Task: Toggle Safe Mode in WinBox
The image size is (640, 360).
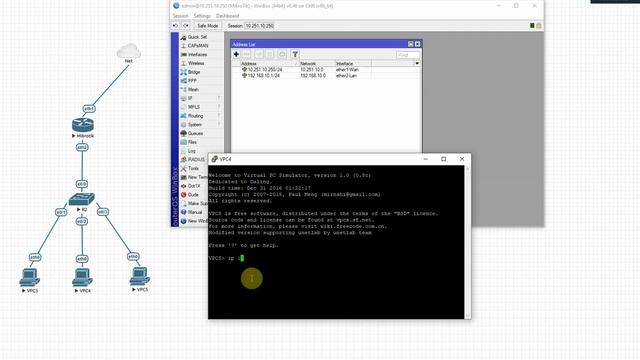Action: (x=208, y=26)
